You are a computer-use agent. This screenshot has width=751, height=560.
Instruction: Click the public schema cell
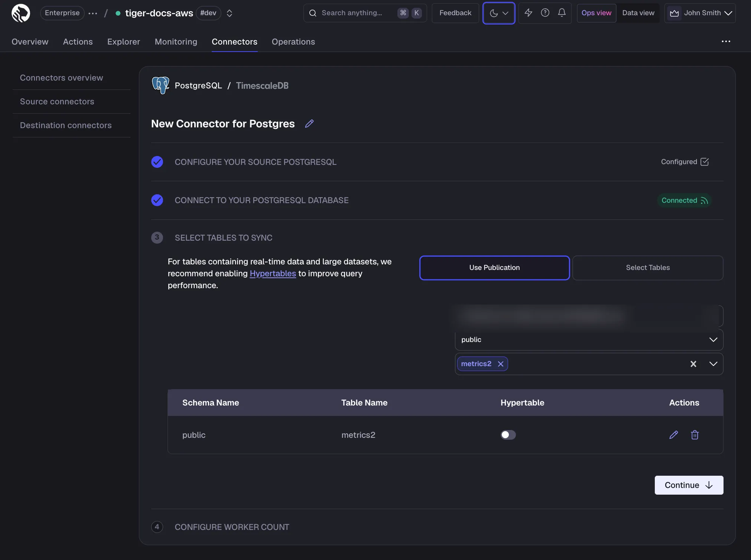point(194,435)
